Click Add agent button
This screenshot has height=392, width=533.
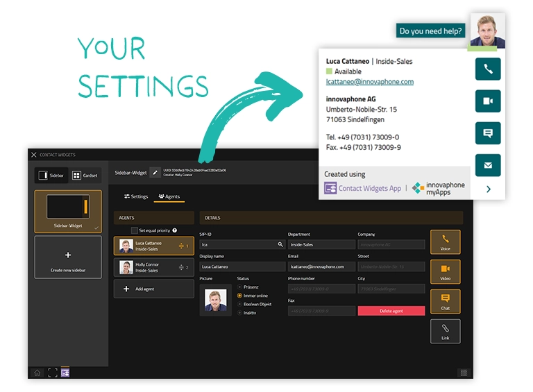pyautogui.click(x=154, y=289)
